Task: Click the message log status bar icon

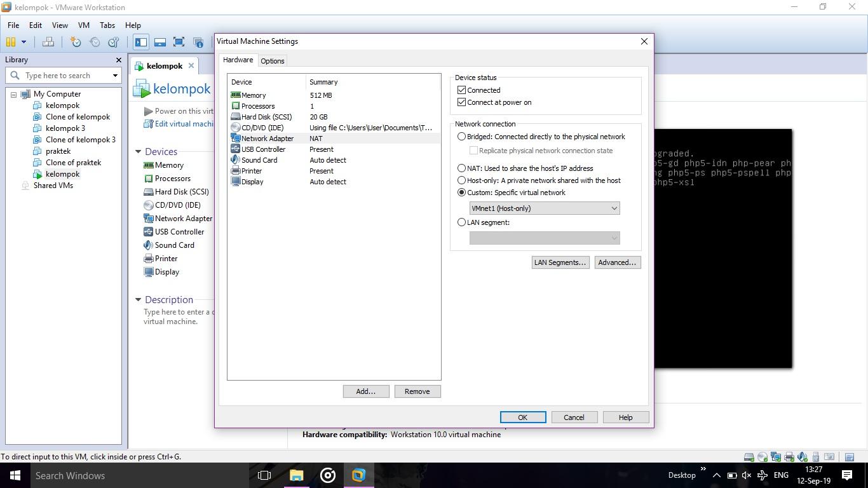Action: [x=849, y=457]
